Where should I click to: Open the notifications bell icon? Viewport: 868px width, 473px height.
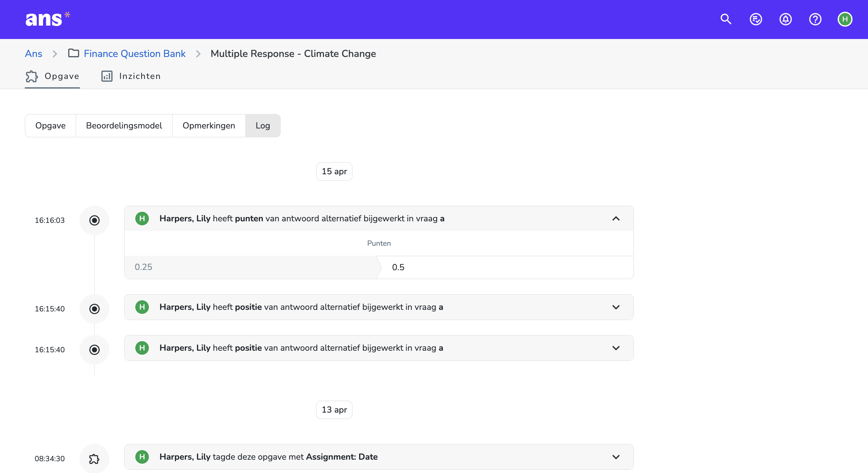click(785, 19)
